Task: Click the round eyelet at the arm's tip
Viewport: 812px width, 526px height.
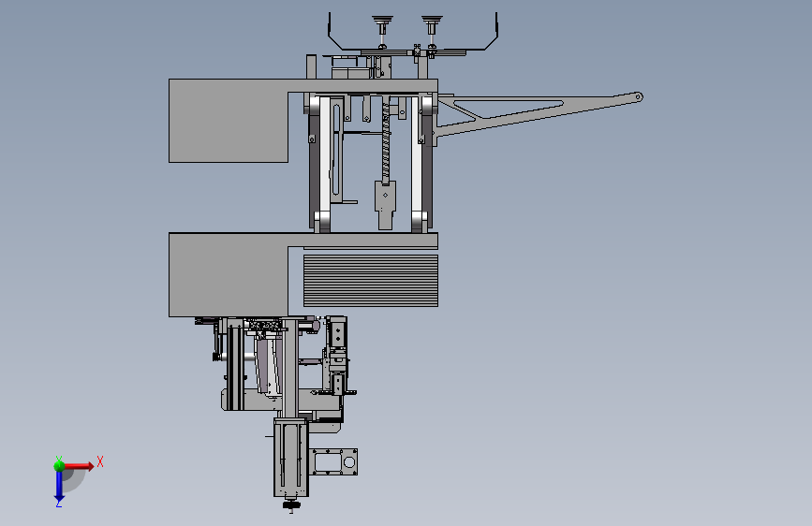Action: tap(639, 96)
